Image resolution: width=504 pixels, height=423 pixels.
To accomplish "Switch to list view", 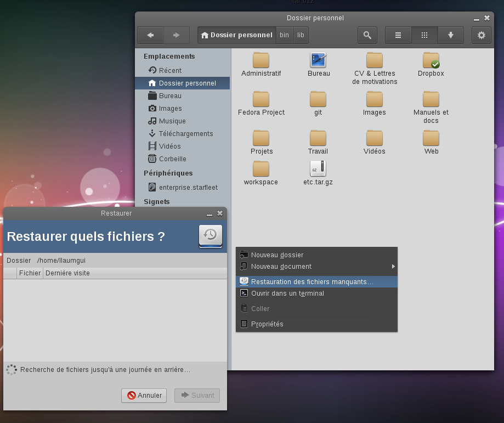I will tap(398, 35).
